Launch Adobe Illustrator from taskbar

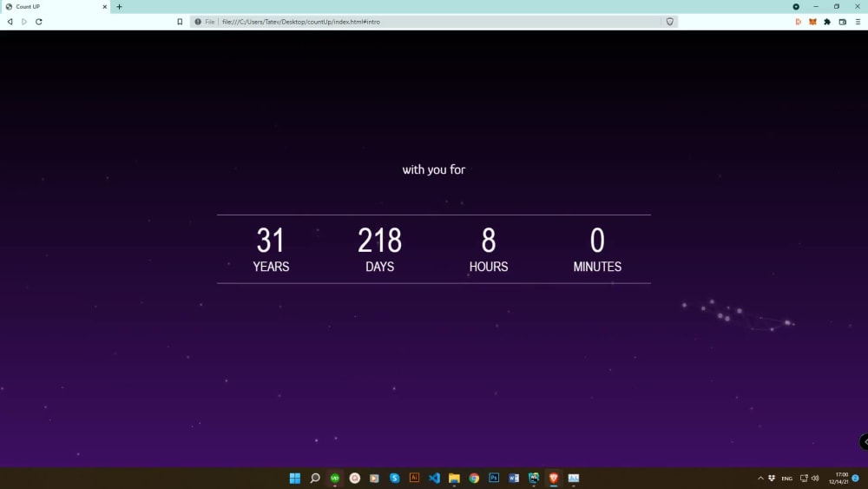[x=414, y=478]
